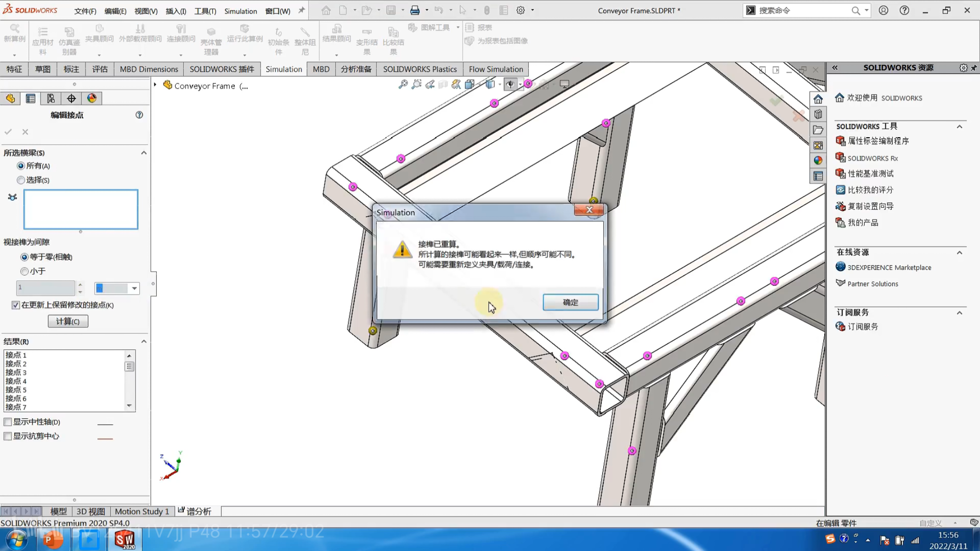Click the Print icon in title toolbar
Screen dimensions: 980x551
click(415, 10)
